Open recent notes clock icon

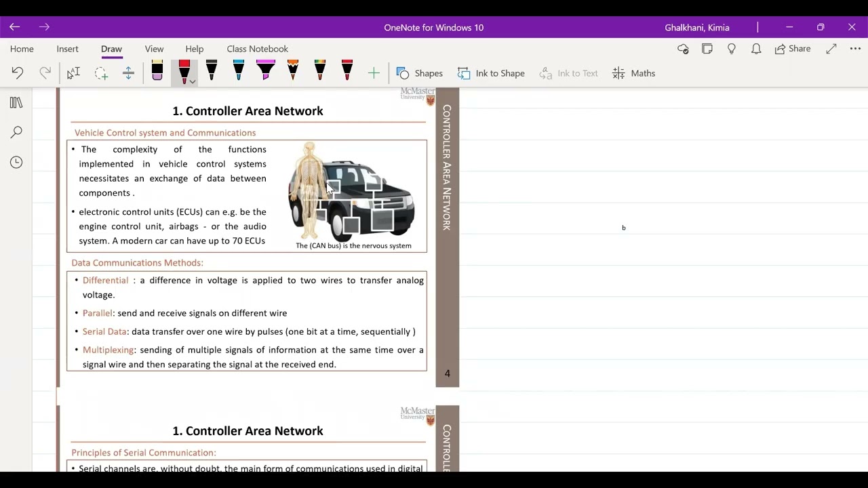point(16,162)
